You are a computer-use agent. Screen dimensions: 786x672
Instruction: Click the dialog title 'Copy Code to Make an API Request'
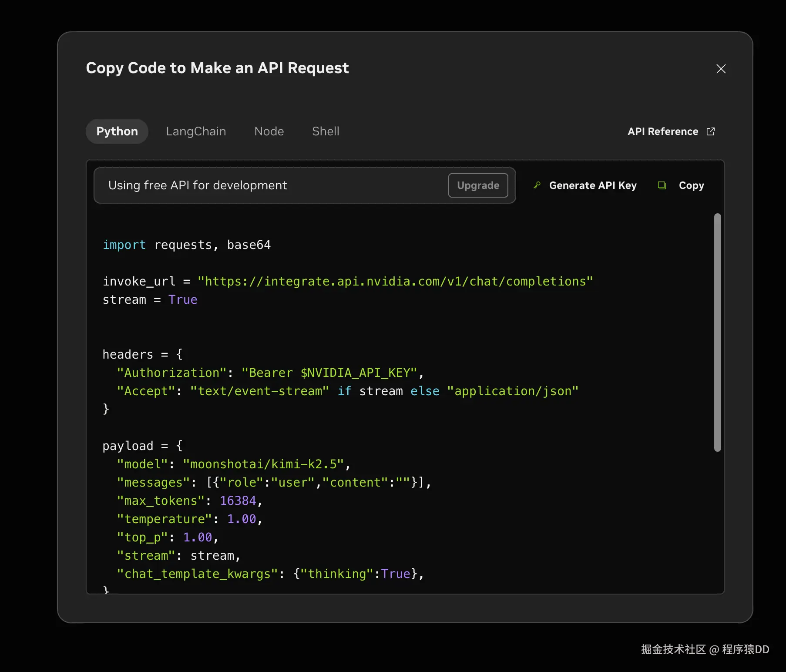point(217,68)
